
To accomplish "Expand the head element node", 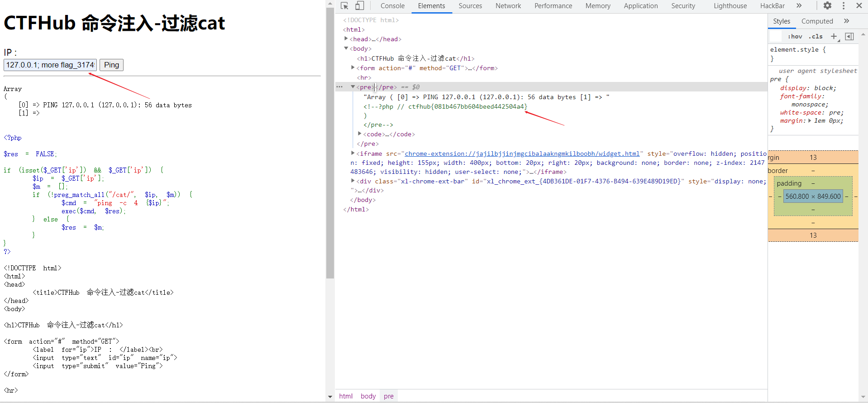I will pyautogui.click(x=346, y=39).
